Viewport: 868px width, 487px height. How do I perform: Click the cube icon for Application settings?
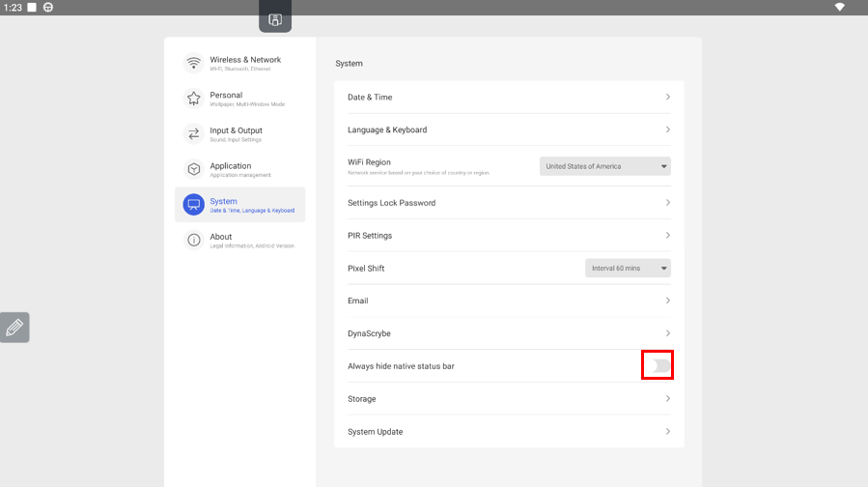(194, 169)
